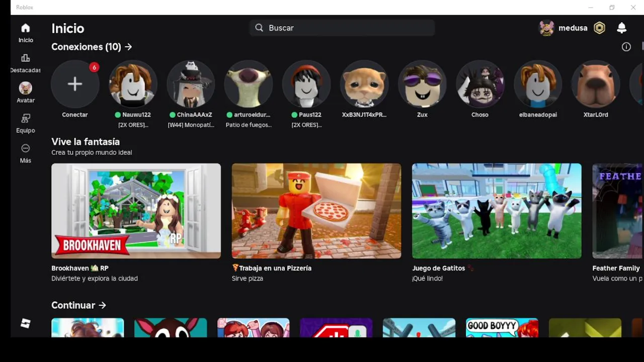Open Juego de Gatitos thumbnail

pos(497,211)
